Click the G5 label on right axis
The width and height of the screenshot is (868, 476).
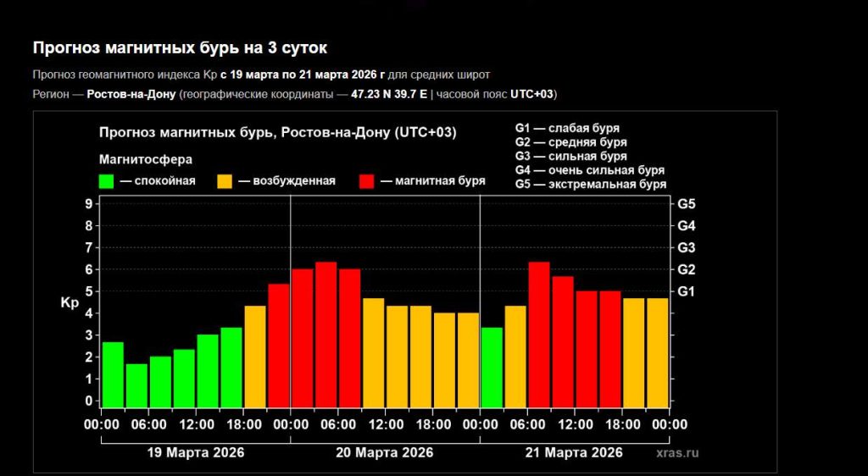(686, 204)
